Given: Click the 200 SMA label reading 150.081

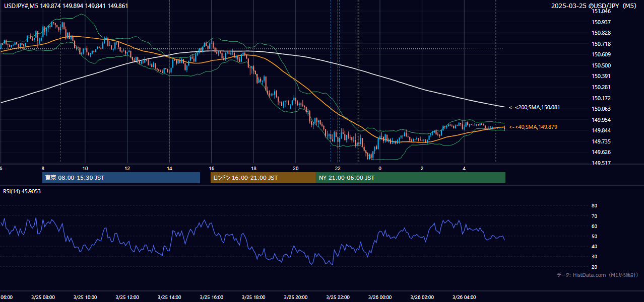Looking at the screenshot, I should [534, 107].
